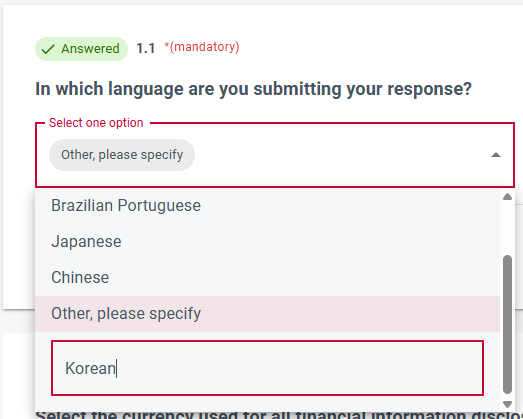The image size is (523, 419).
Task: Click question number 1.1
Action: click(x=146, y=49)
